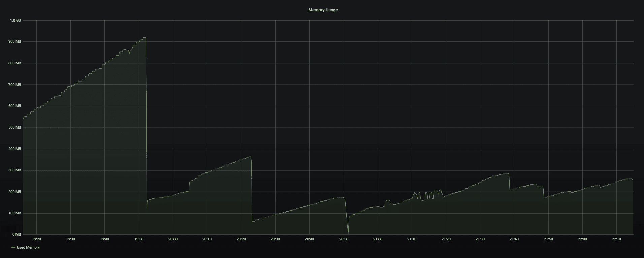Select the 20:50 time axis label
The height and width of the screenshot is (258, 644).
(x=344, y=239)
